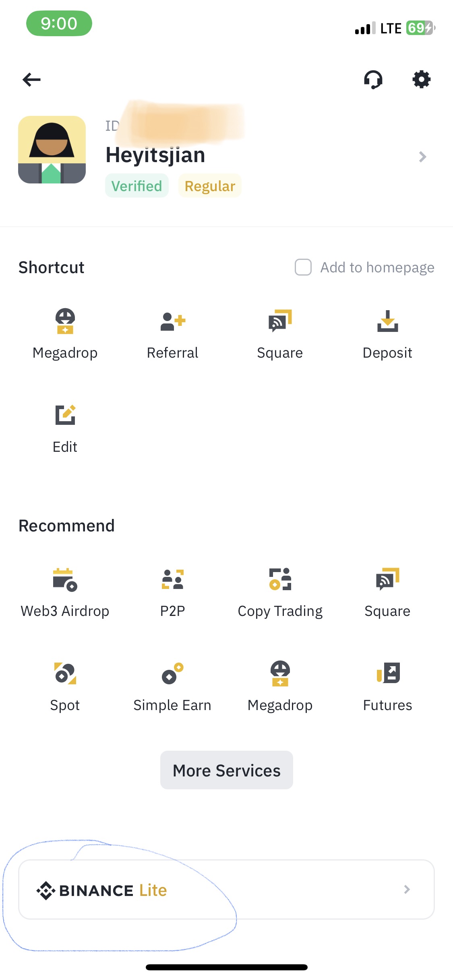
Task: Open the P2P icon
Action: pyautogui.click(x=173, y=579)
